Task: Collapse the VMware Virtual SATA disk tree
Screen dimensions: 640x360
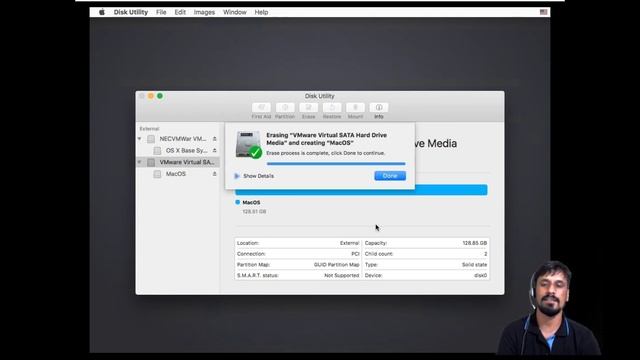Action: [140, 162]
